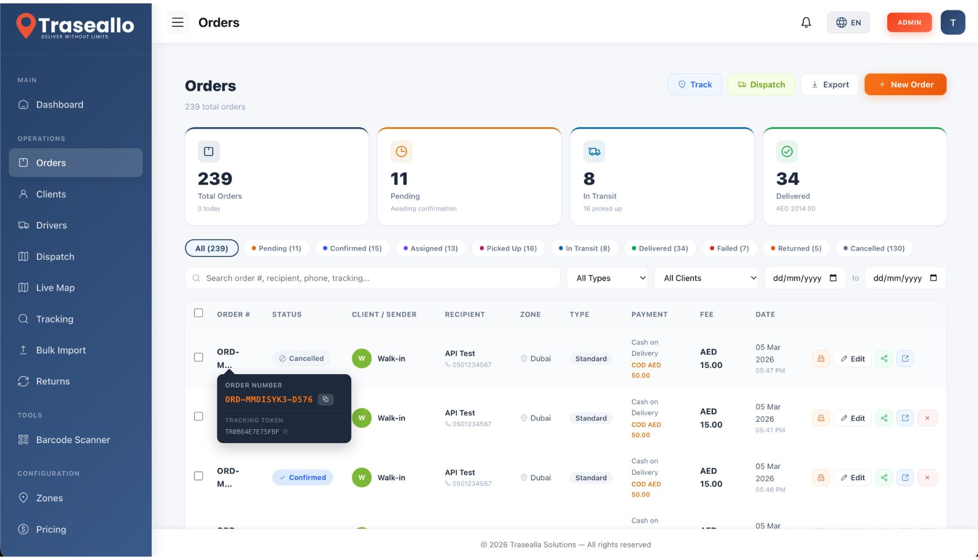This screenshot has height=560, width=978.
Task: Copy the order number ORD-MMDISYK3-D576
Action: click(326, 399)
